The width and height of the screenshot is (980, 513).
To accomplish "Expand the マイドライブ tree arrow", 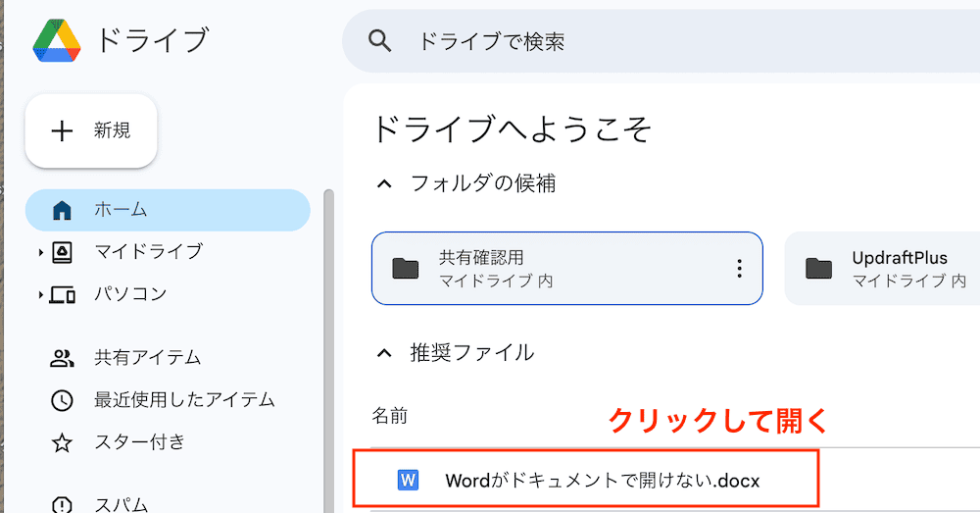I will coord(41,253).
